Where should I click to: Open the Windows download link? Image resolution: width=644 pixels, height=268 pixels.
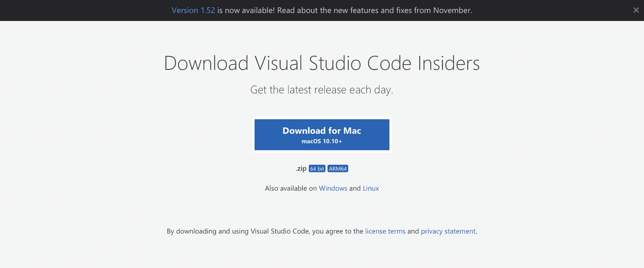(333, 188)
